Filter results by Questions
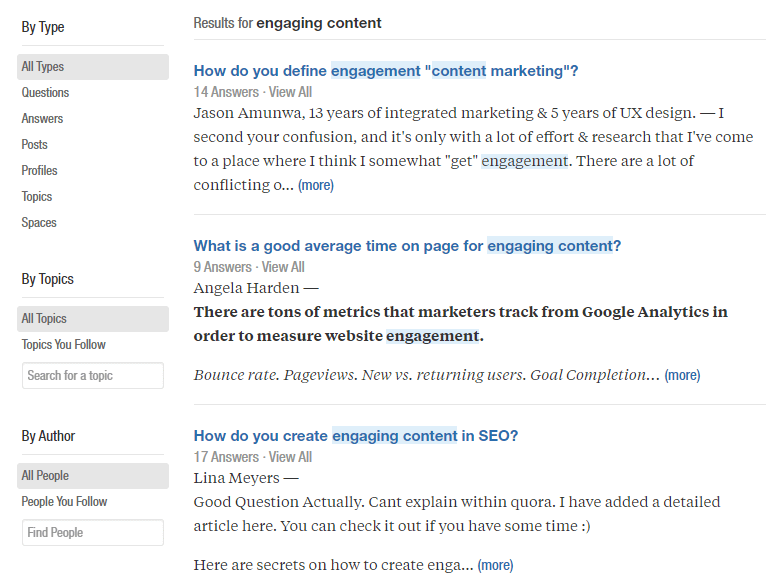Viewport: 777px width, 579px height. click(x=45, y=93)
